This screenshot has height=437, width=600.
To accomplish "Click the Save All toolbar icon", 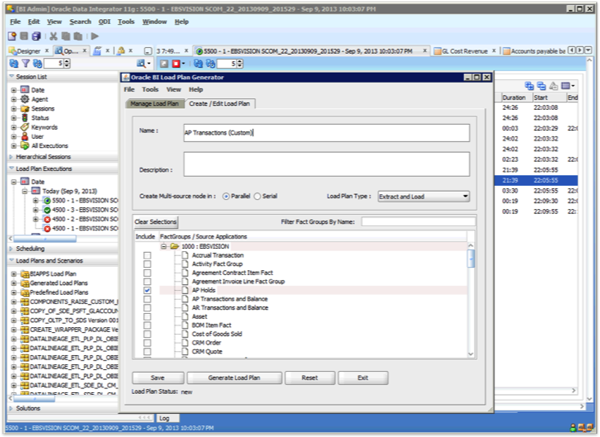I will [x=36, y=36].
